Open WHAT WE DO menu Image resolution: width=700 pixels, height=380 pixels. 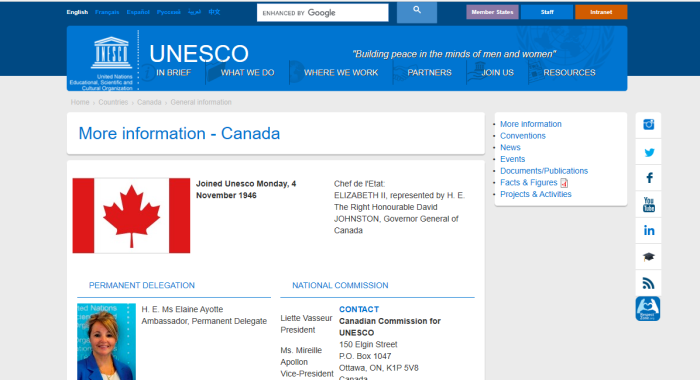point(247,72)
